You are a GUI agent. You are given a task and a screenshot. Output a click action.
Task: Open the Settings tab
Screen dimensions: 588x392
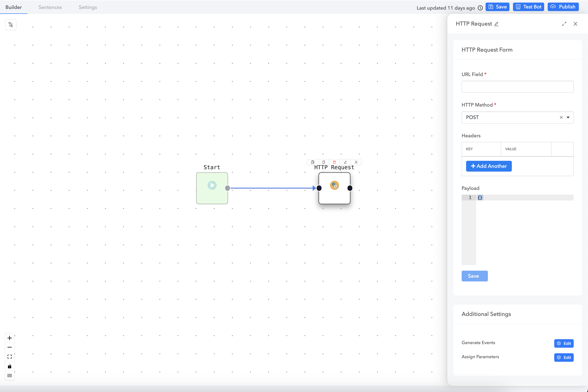[88, 7]
